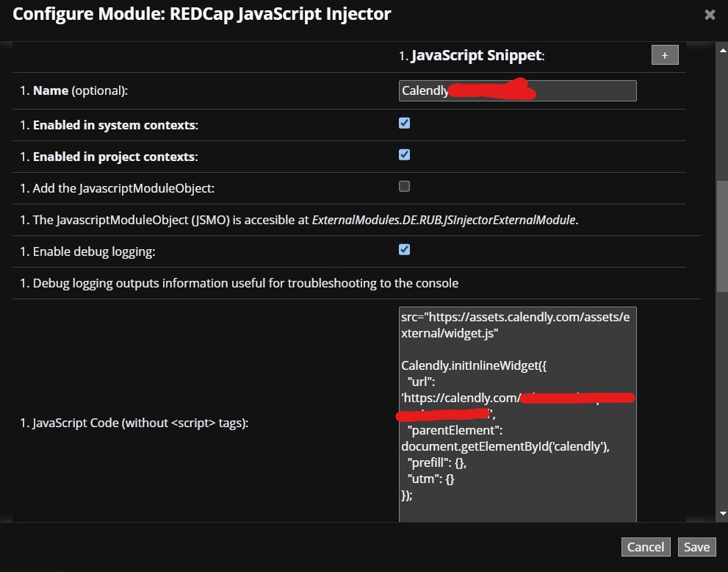Click the '"utm": {}' code line
Image resolution: width=728 pixels, height=572 pixels.
click(431, 479)
